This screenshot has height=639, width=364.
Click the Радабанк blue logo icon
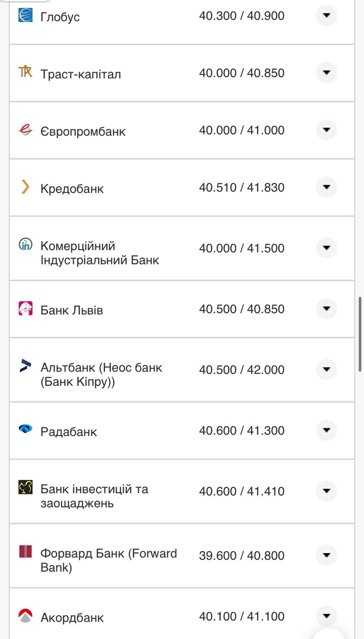coord(25,428)
